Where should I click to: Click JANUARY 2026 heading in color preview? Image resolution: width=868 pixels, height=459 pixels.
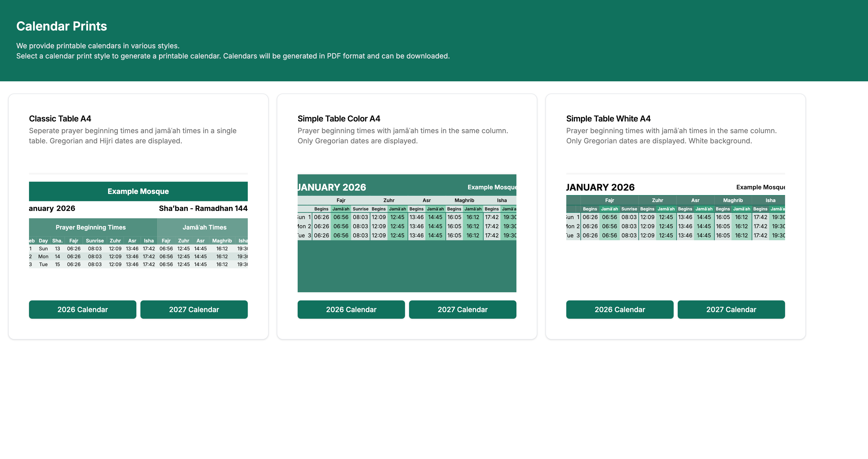(332, 187)
